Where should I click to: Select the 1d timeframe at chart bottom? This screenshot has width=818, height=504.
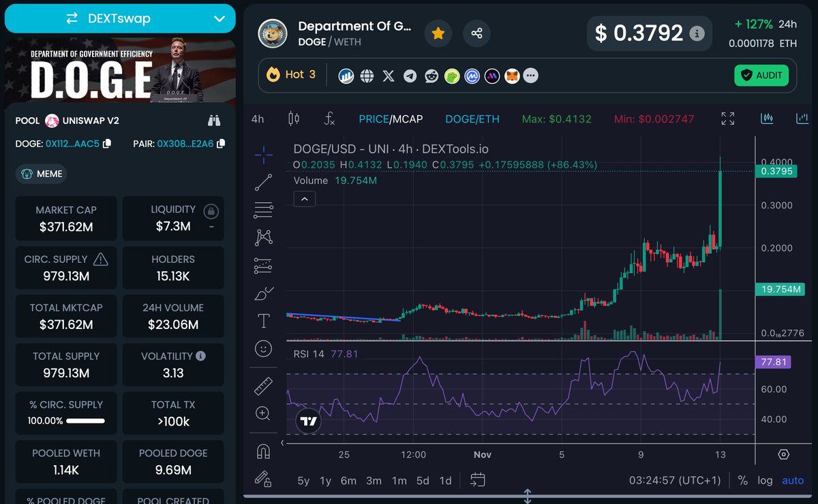tap(445, 480)
